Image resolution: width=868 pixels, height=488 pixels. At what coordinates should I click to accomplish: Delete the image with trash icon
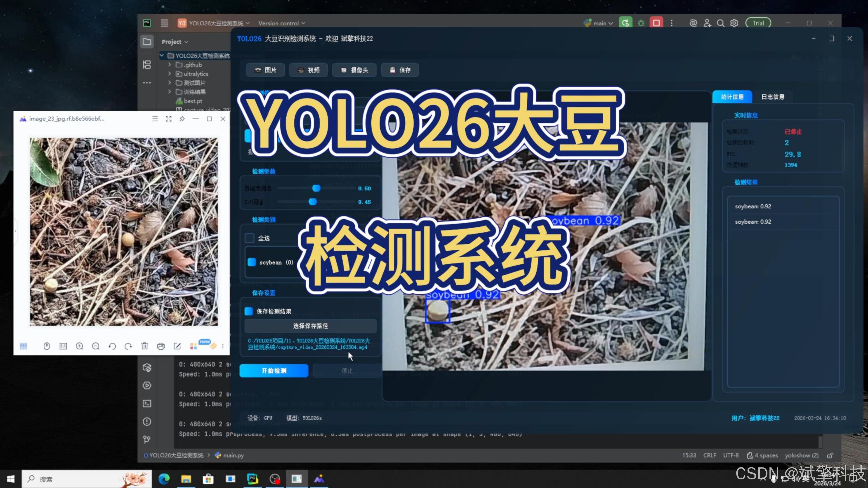(x=145, y=346)
